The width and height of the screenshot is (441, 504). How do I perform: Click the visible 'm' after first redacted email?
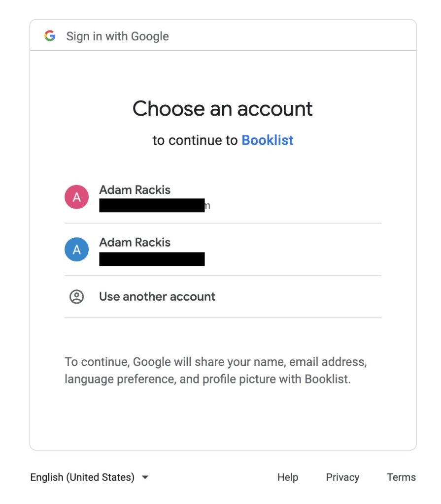tap(207, 206)
